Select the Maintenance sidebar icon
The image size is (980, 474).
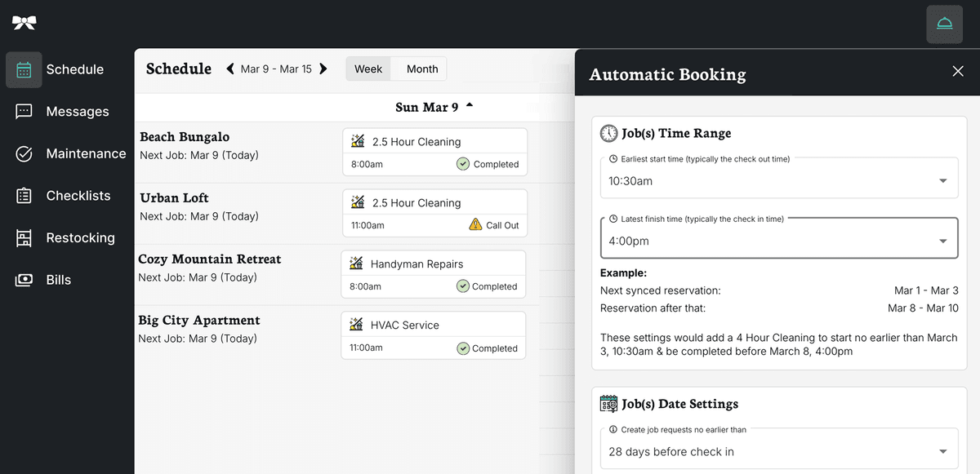pos(24,153)
